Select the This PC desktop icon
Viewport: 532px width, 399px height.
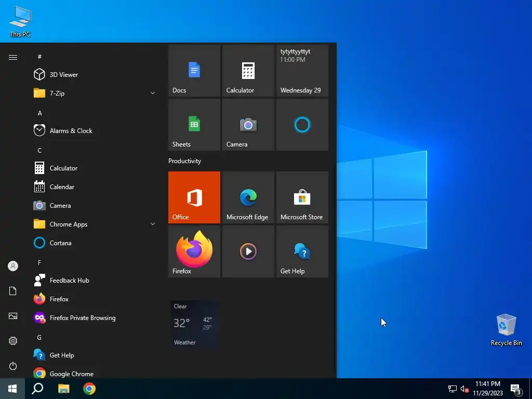click(x=20, y=21)
